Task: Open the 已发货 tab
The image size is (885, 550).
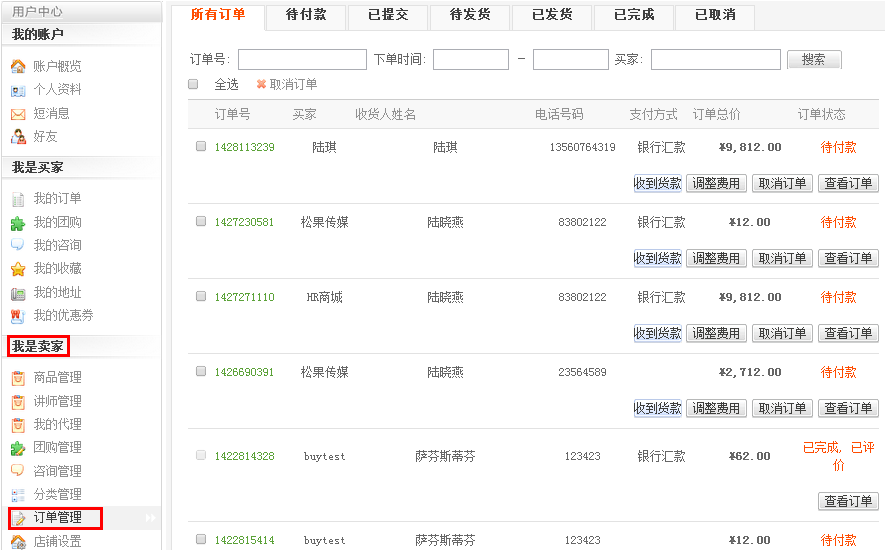Action: point(552,15)
